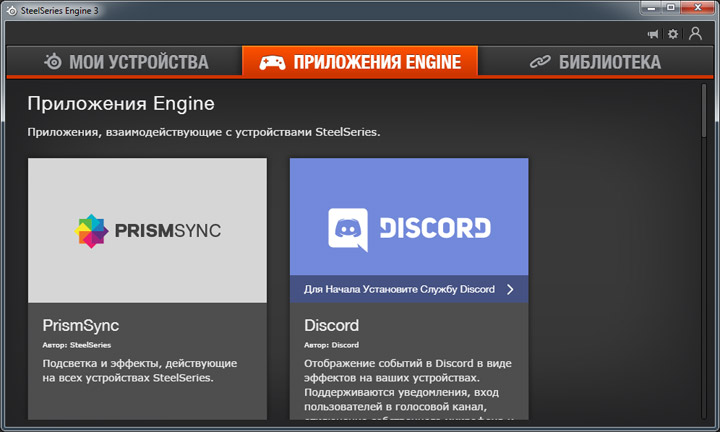This screenshot has width=720, height=432.
Task: Minimize the SteelSeries Engine 3 window
Action: pyautogui.click(x=651, y=8)
